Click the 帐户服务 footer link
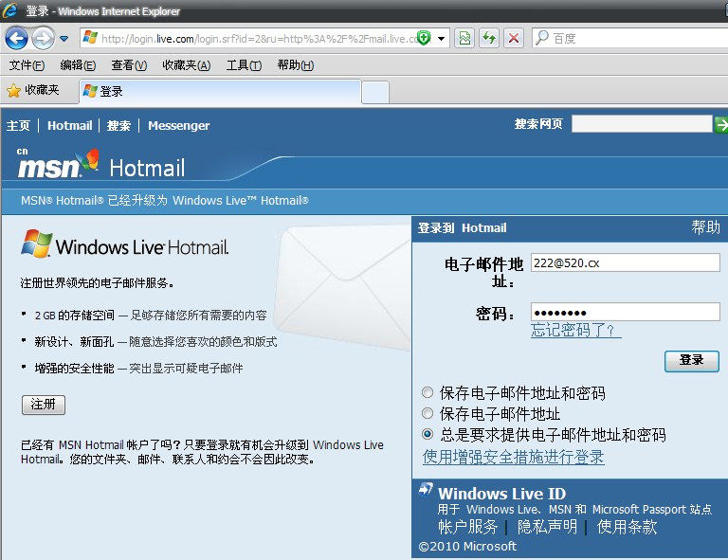728x560 pixels. (x=468, y=527)
